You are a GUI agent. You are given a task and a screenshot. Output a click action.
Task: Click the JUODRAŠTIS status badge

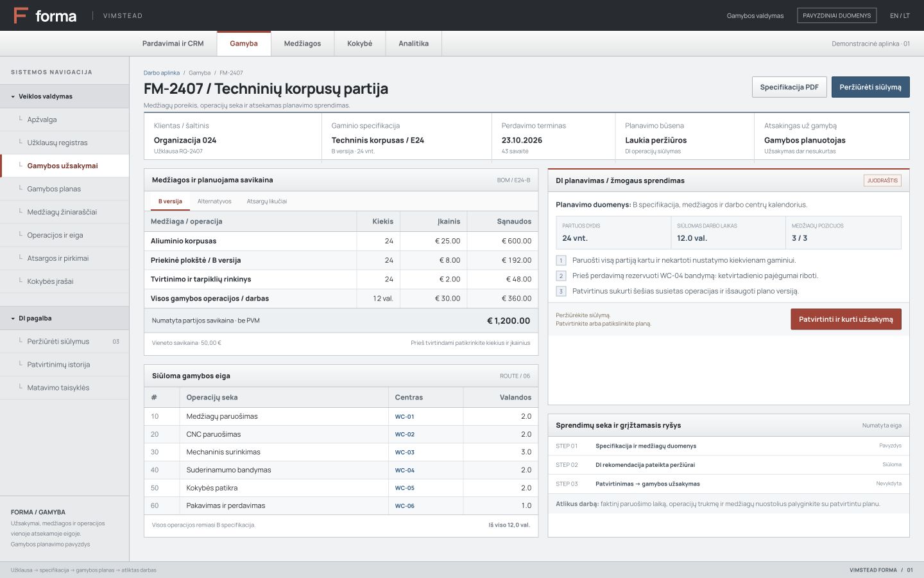pos(882,180)
